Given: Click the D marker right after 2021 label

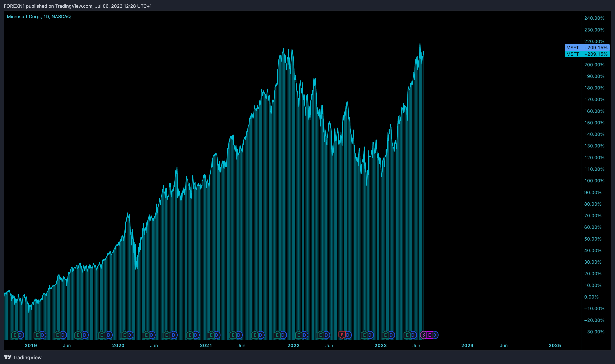Looking at the screenshot, I should click(217, 335).
